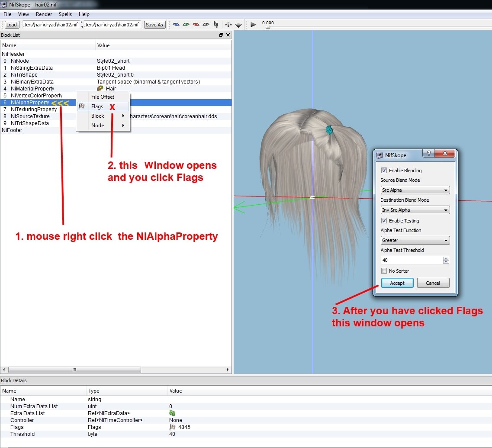Click the Accept button
The image size is (492, 448).
click(x=397, y=283)
